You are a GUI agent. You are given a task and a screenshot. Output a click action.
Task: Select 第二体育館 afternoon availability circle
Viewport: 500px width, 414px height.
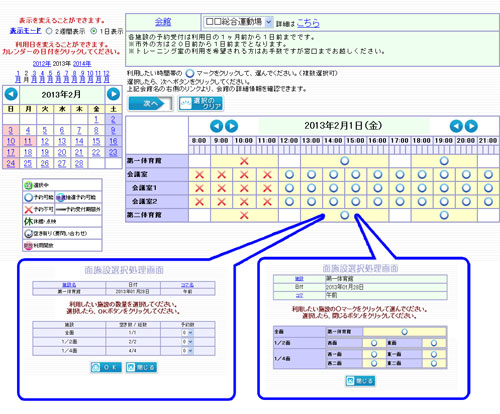coord(345,215)
